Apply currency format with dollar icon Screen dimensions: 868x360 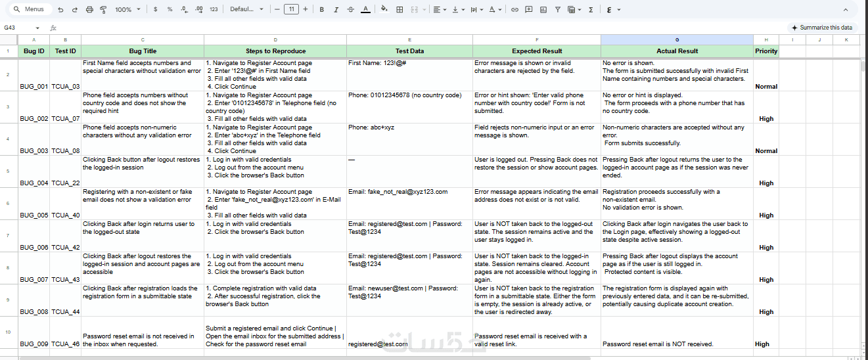point(155,10)
